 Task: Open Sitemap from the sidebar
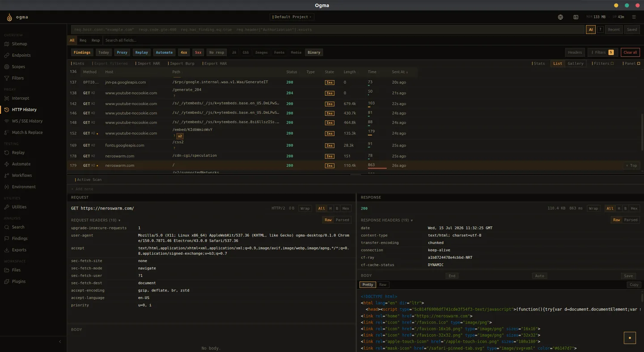click(19, 44)
